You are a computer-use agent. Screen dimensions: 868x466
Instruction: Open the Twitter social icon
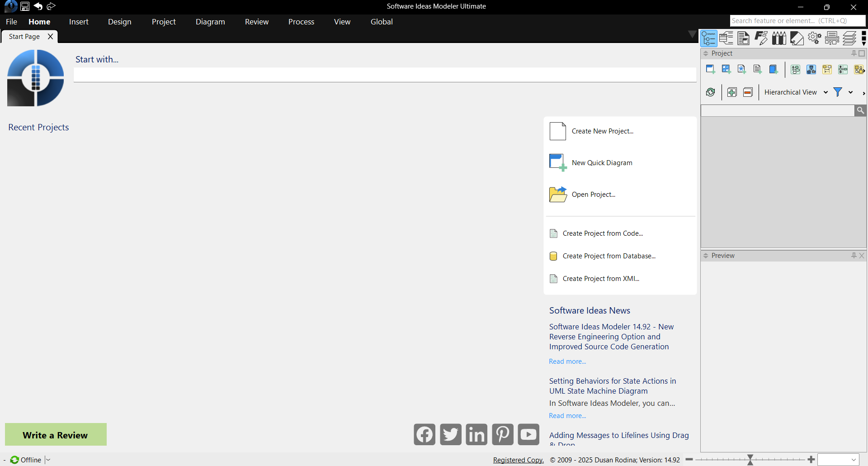pos(451,434)
